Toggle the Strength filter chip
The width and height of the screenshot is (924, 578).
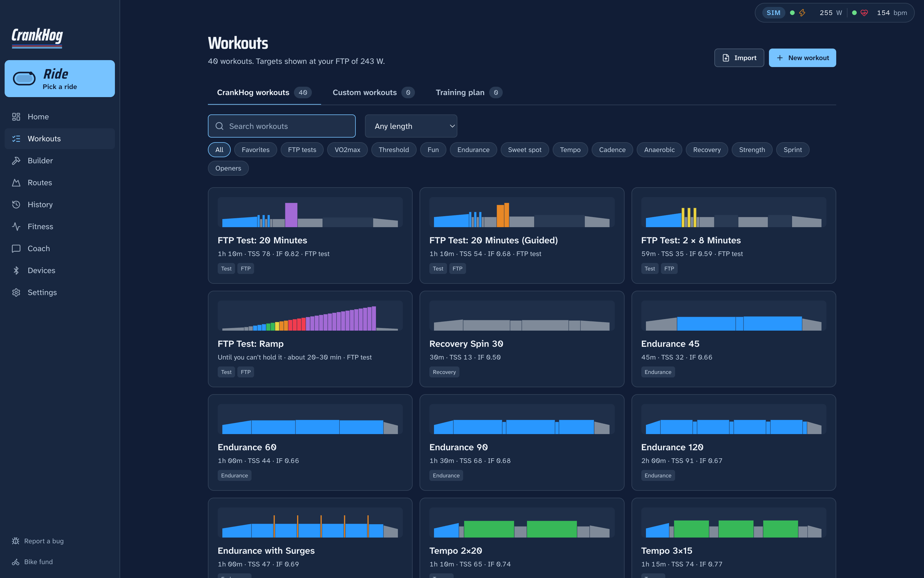pyautogui.click(x=752, y=150)
